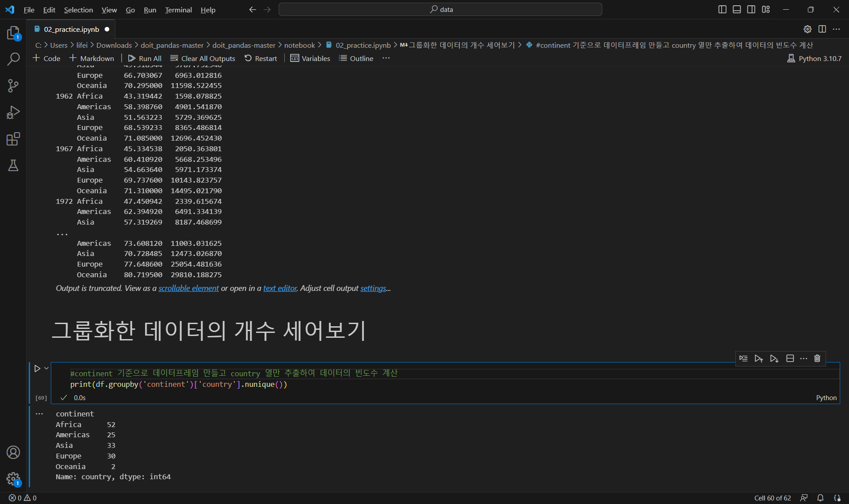Expand run options dropdown beside cell
The image size is (849, 504).
[x=46, y=368]
